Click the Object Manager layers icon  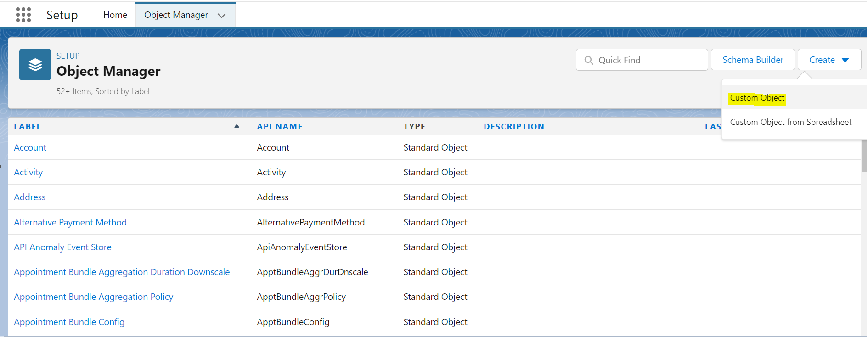coord(35,65)
